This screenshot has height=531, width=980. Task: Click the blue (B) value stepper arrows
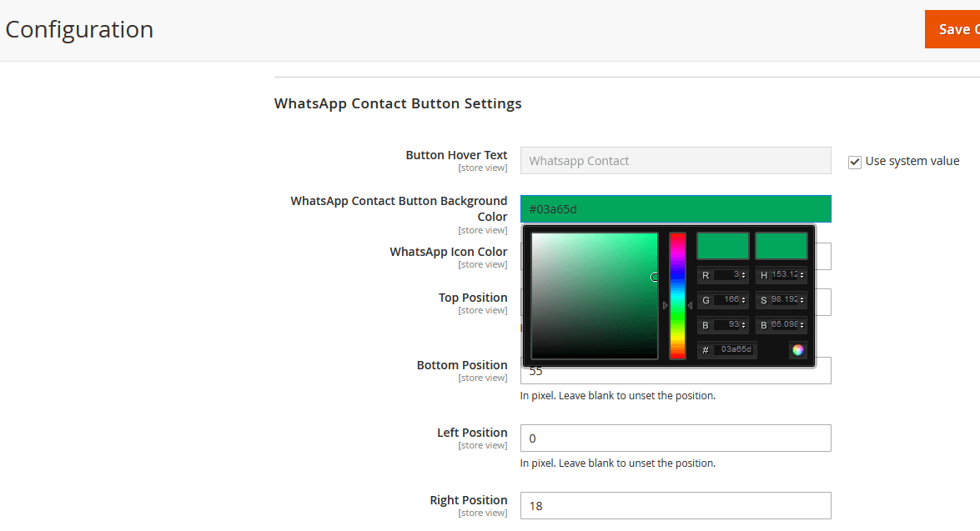pos(745,325)
